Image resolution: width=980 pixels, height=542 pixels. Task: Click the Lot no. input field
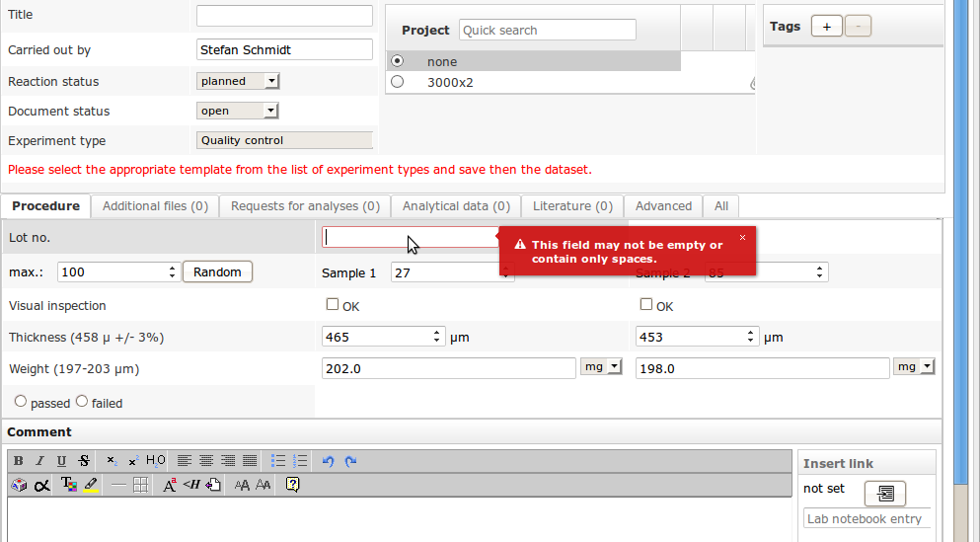coord(410,237)
